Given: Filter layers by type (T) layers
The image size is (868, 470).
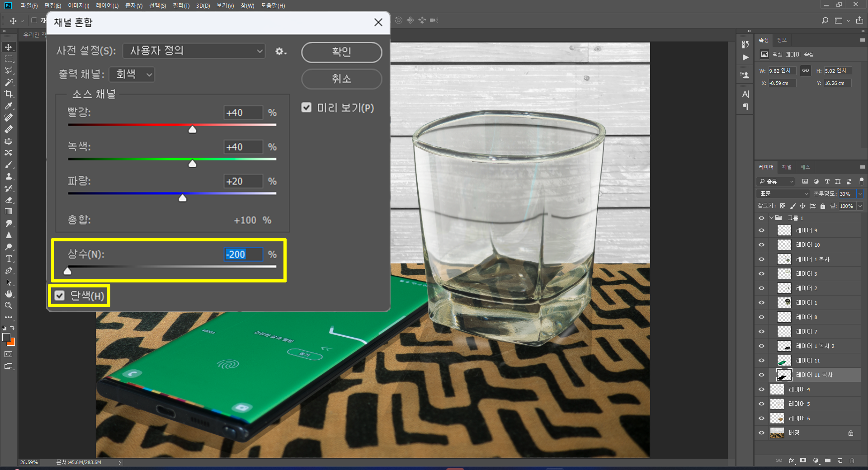Looking at the screenshot, I should pyautogui.click(x=827, y=181).
